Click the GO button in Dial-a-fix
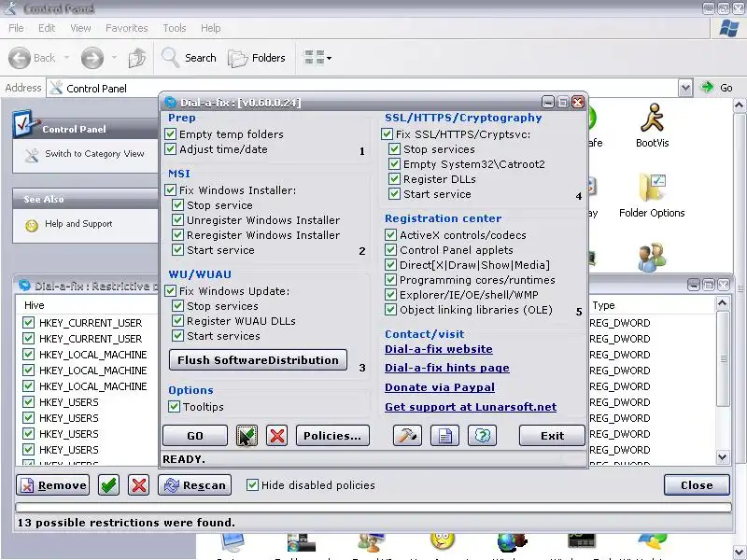 [x=195, y=435]
